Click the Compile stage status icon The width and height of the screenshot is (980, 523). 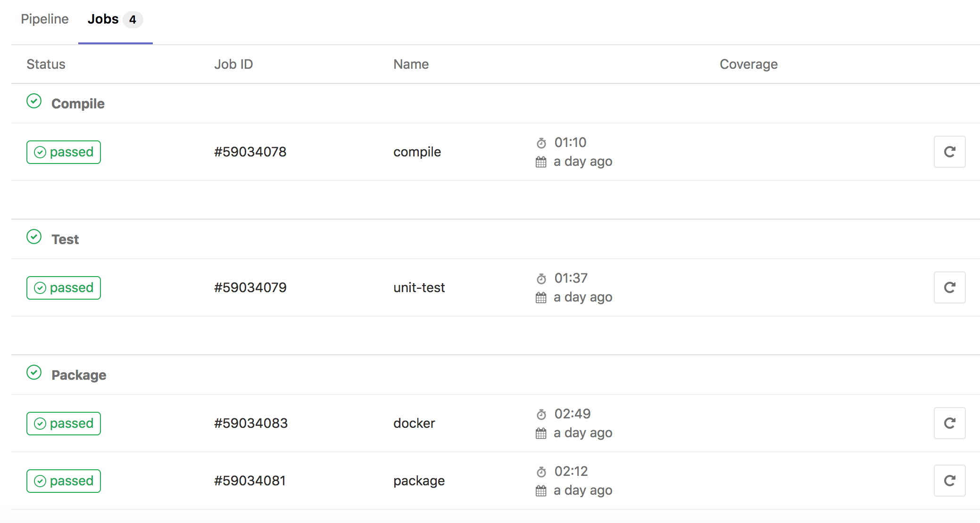[34, 101]
